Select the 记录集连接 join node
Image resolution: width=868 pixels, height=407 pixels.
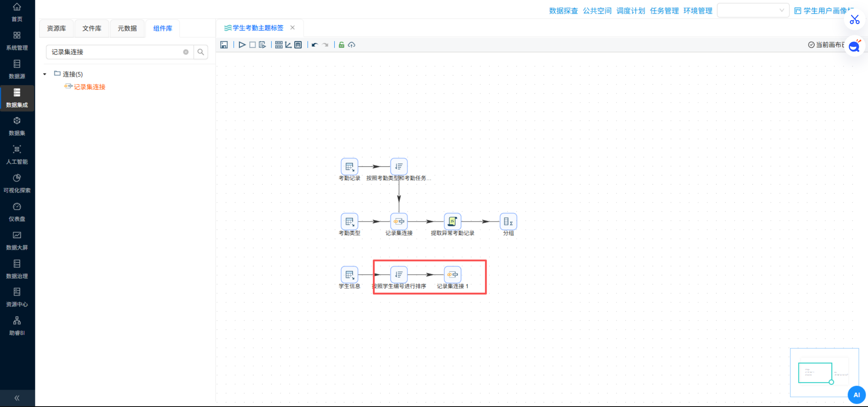[399, 222]
